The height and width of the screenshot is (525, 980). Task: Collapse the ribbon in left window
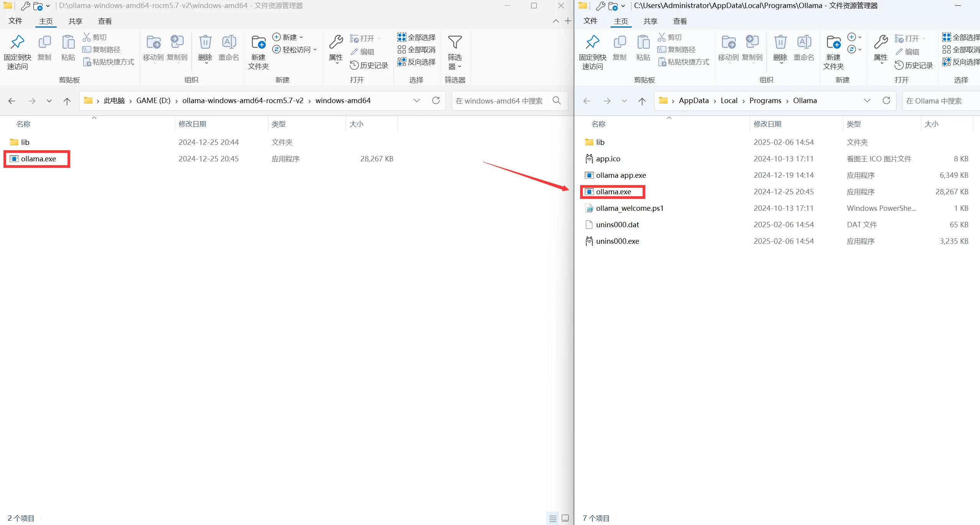[556, 21]
